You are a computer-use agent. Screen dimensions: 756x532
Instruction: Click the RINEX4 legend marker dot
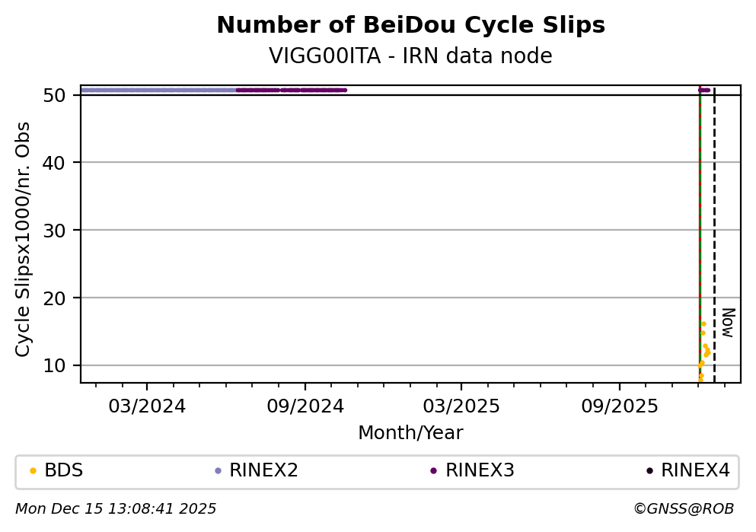649,471
